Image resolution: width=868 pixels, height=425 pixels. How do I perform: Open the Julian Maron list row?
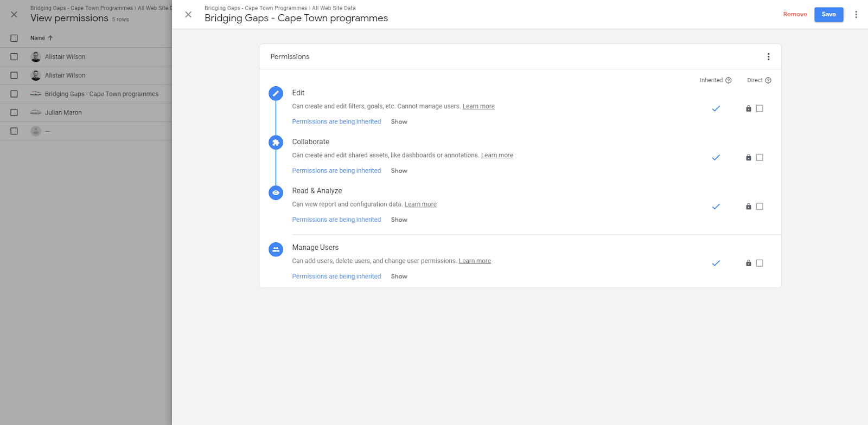[x=86, y=113]
